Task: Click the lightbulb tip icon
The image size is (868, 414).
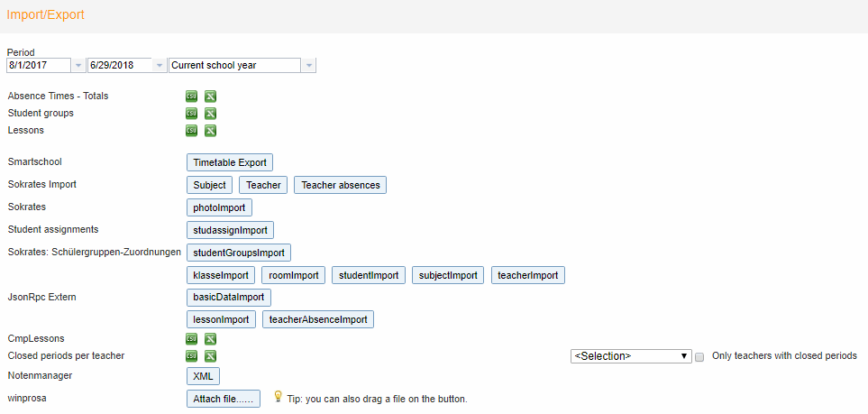Action: point(279,396)
